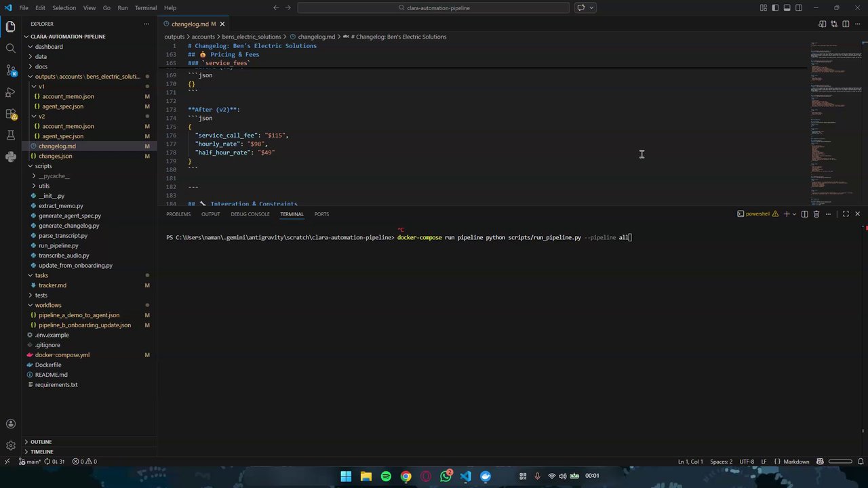The width and height of the screenshot is (868, 488).
Task: Open terminal panel more actions ellipsis
Action: coord(829,214)
